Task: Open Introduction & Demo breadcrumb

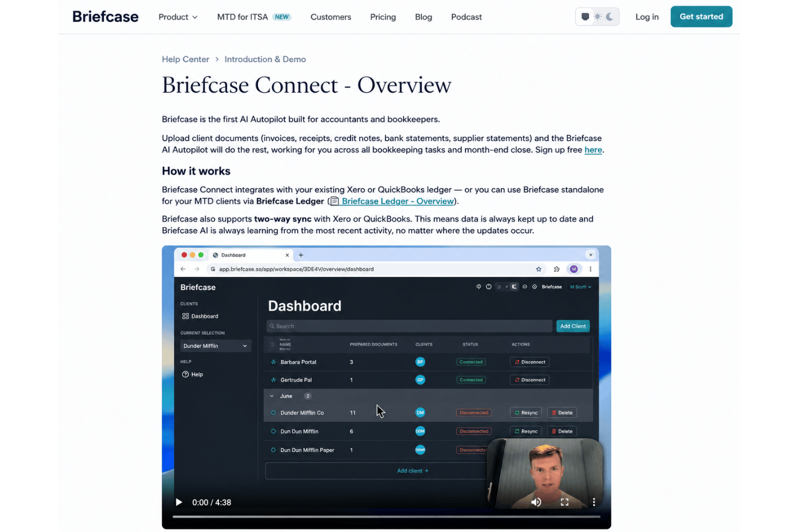Action: tap(265, 59)
